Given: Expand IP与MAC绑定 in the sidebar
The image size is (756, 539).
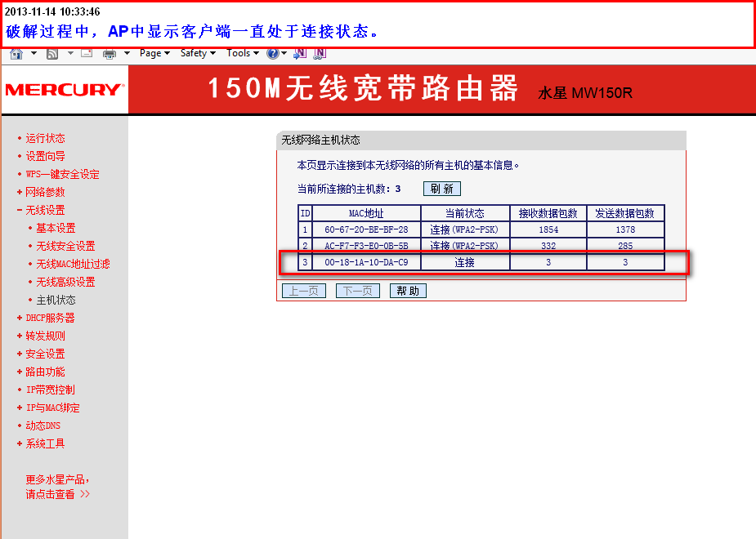Looking at the screenshot, I should [x=52, y=408].
